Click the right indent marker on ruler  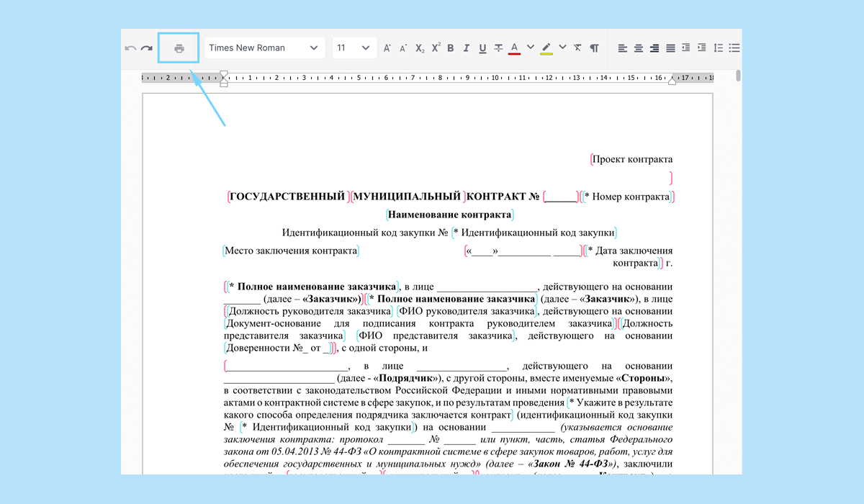pos(672,81)
